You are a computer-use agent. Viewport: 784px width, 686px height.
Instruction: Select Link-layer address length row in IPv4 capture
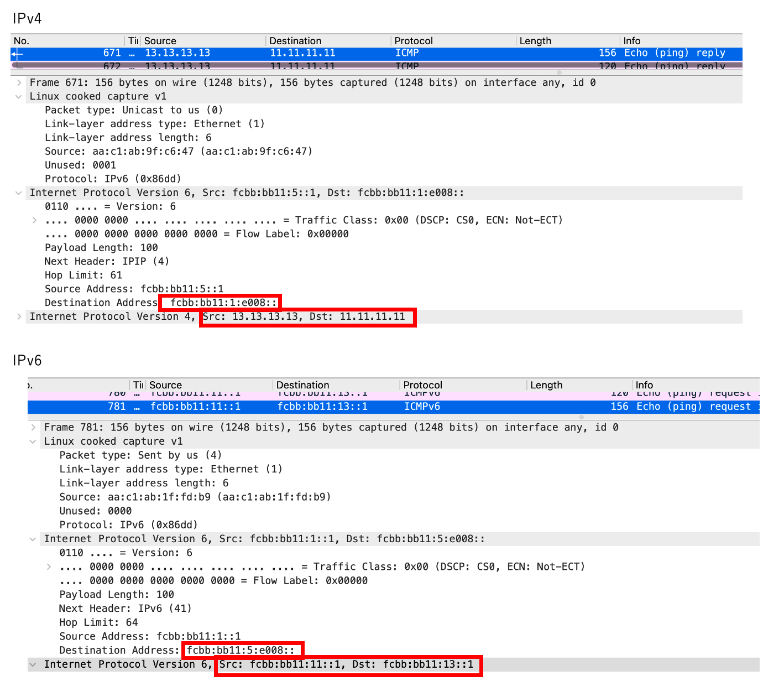[128, 138]
